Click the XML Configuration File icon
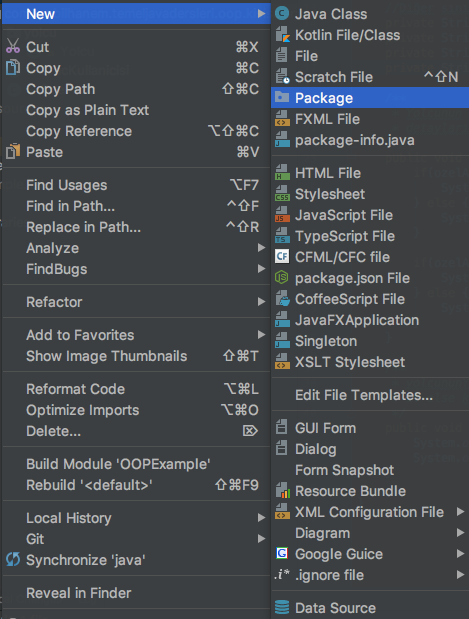 click(x=282, y=512)
